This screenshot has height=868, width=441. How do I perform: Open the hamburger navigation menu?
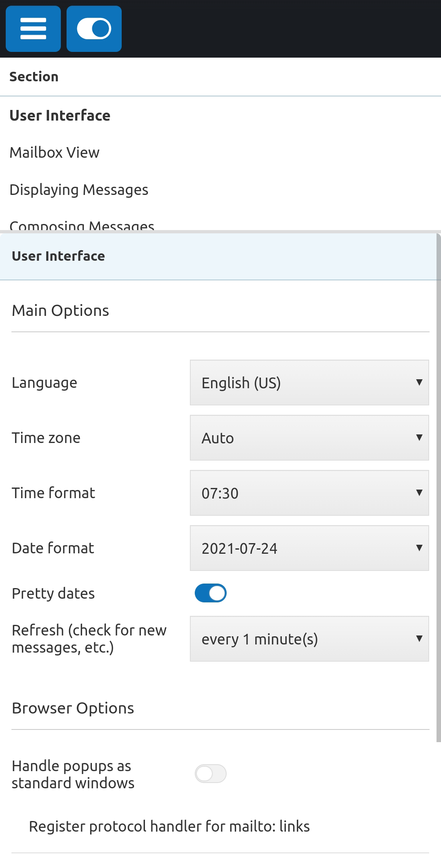[x=33, y=29]
